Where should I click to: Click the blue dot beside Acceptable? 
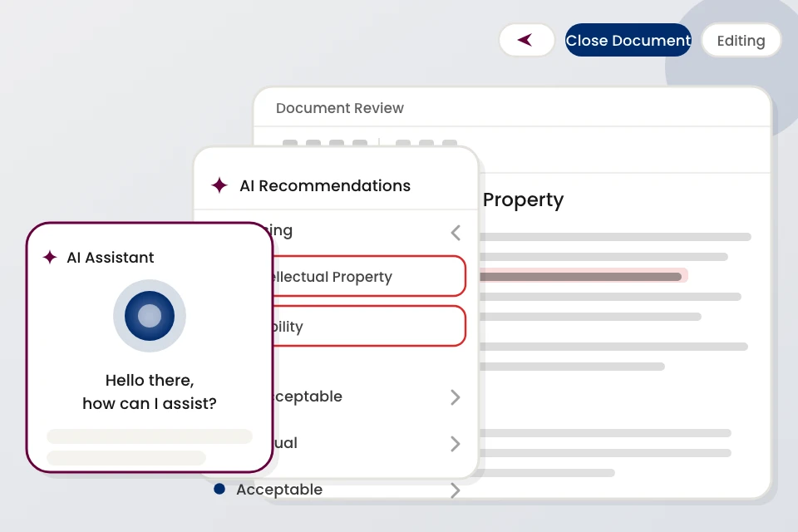(219, 490)
